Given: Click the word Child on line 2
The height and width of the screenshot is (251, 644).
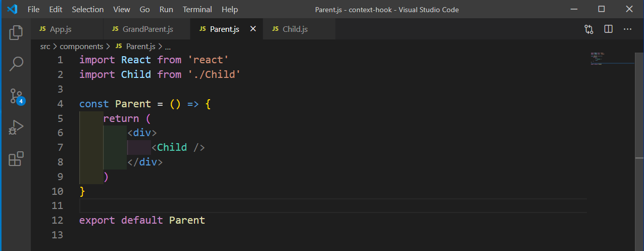Looking at the screenshot, I should click(136, 74).
